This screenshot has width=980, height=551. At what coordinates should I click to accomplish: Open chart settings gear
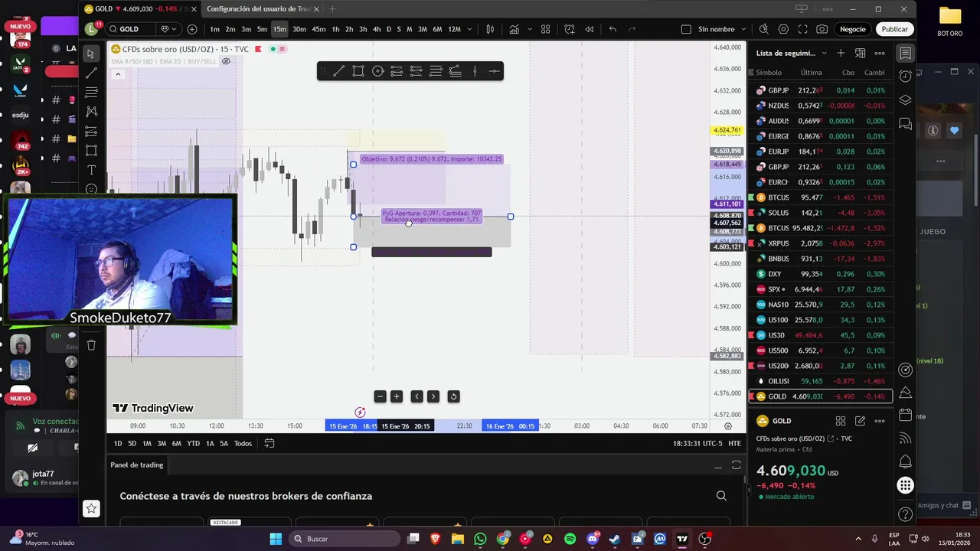pyautogui.click(x=783, y=29)
